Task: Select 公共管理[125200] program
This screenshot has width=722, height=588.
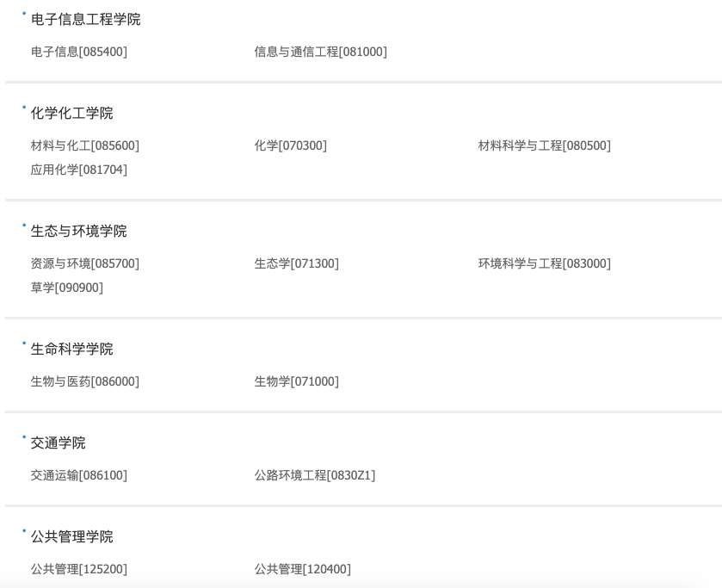Action: point(78,569)
